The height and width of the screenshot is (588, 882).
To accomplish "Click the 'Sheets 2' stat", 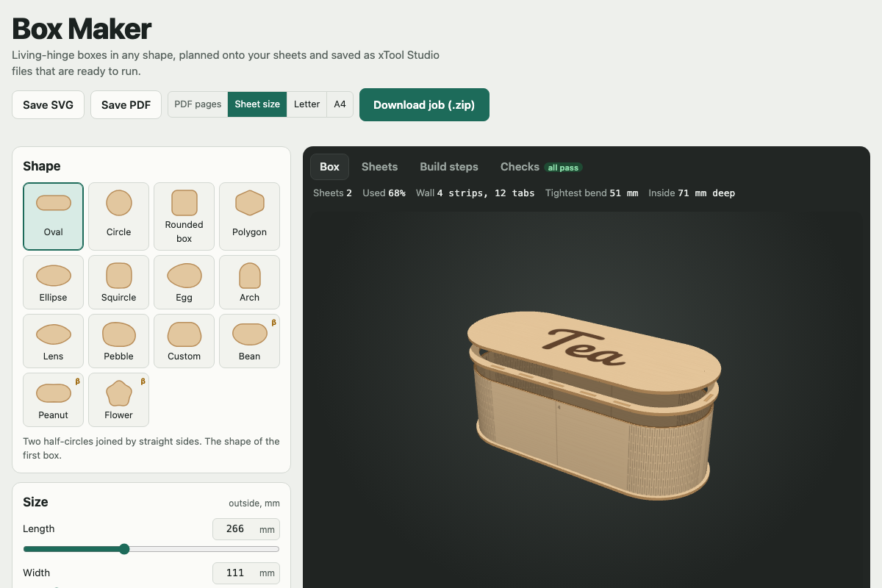I will point(332,193).
